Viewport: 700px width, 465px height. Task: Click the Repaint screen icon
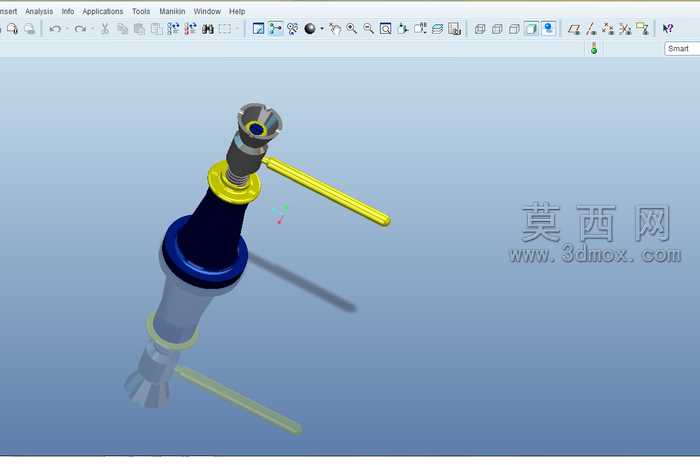pos(258,29)
